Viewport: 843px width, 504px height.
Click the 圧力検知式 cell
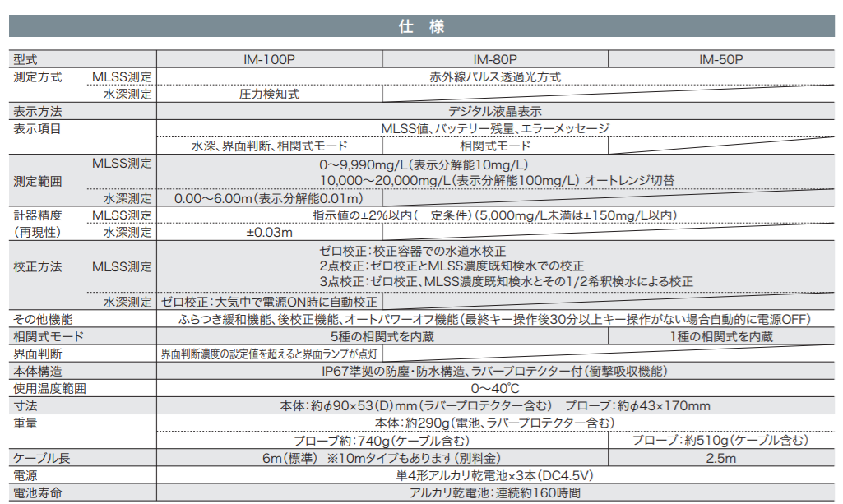tap(269, 94)
